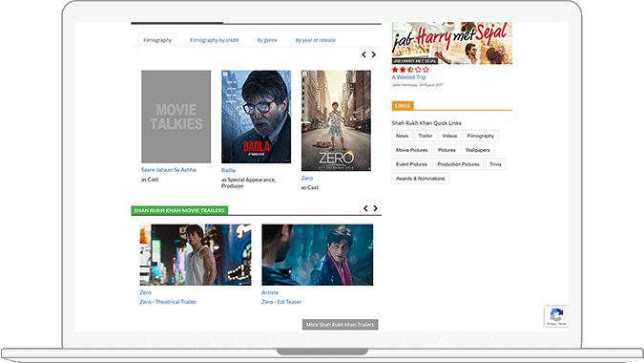Go to next filmography slide arrow
644x363 pixels.
pyautogui.click(x=374, y=54)
